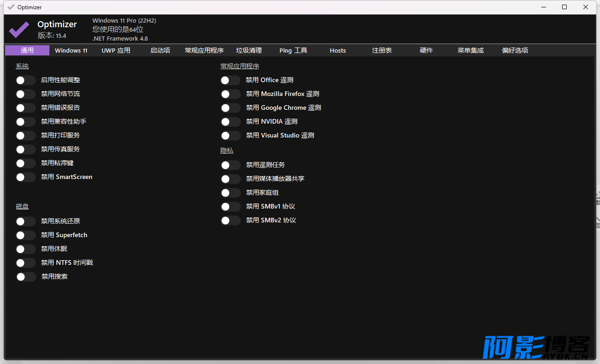Enable 禁用休眠 toggle
The image size is (600, 364).
[x=25, y=249]
